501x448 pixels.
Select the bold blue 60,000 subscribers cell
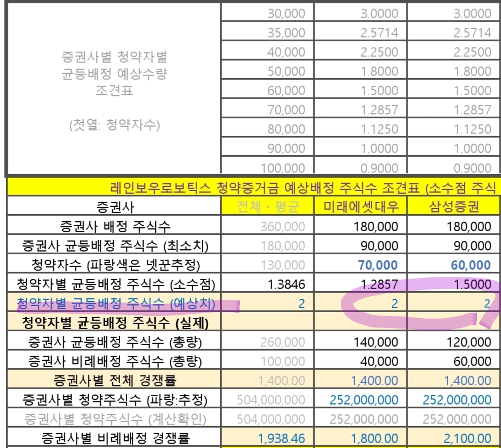[454, 264]
